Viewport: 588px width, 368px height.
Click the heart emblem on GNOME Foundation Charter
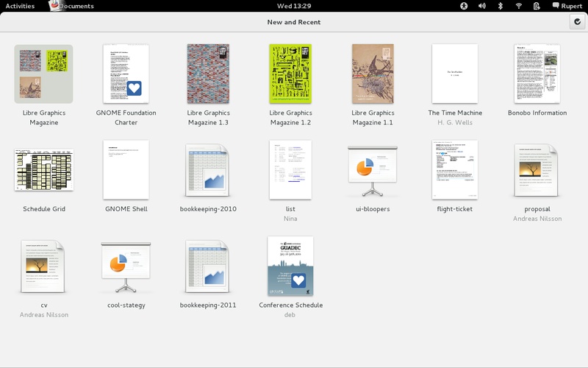pyautogui.click(x=134, y=89)
